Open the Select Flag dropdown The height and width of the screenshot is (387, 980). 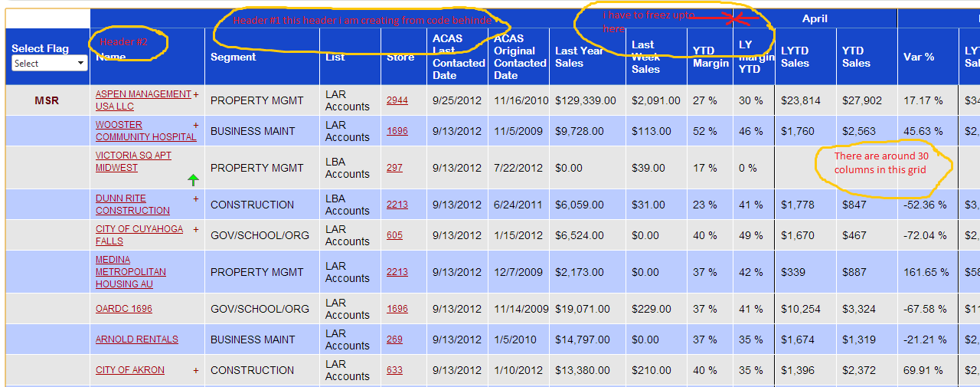[x=49, y=64]
